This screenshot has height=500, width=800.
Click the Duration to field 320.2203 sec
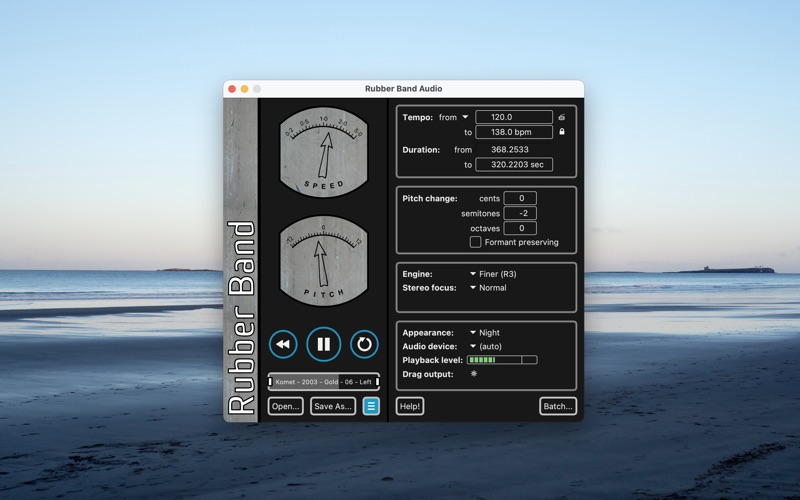pos(514,164)
